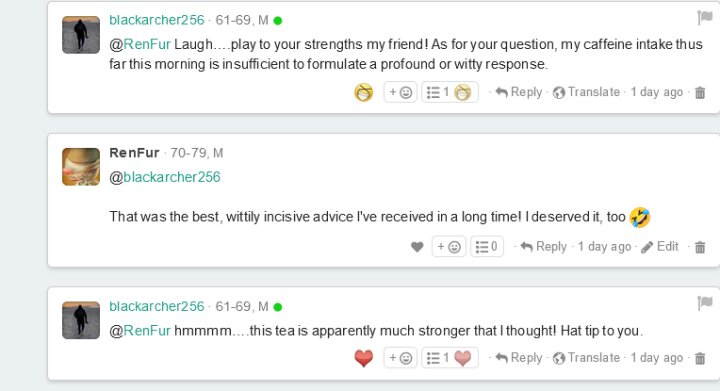
Task: Reply to the first blackarcher256 comment
Action: [x=519, y=92]
